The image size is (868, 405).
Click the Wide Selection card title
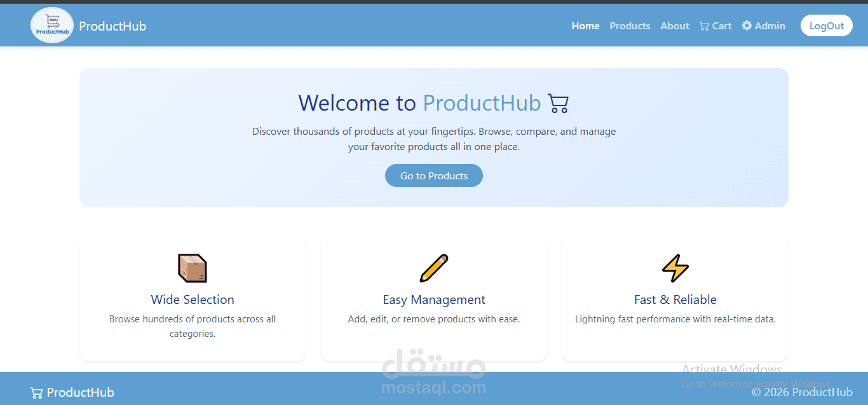click(193, 299)
